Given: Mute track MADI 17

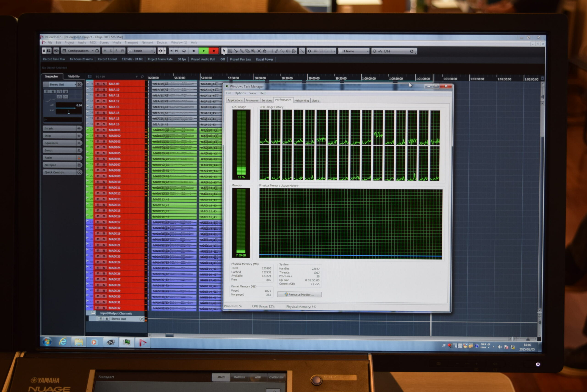Looking at the screenshot, I should [x=98, y=222].
